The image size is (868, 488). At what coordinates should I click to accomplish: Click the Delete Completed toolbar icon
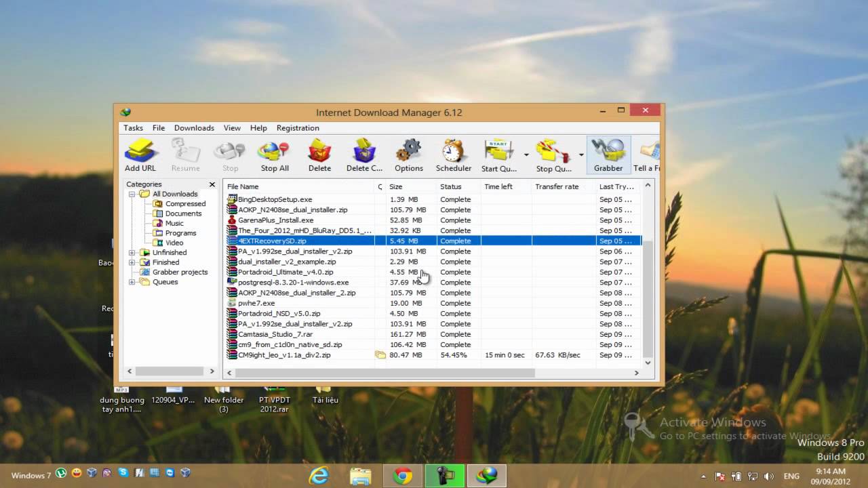(x=364, y=155)
